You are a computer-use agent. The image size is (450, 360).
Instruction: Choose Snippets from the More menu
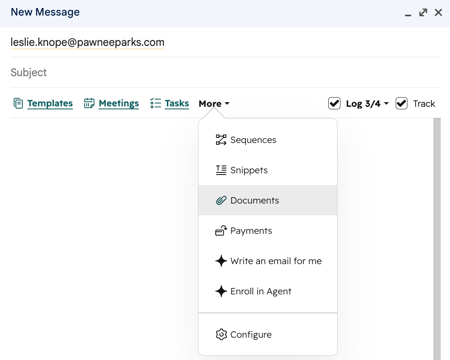pos(268,170)
